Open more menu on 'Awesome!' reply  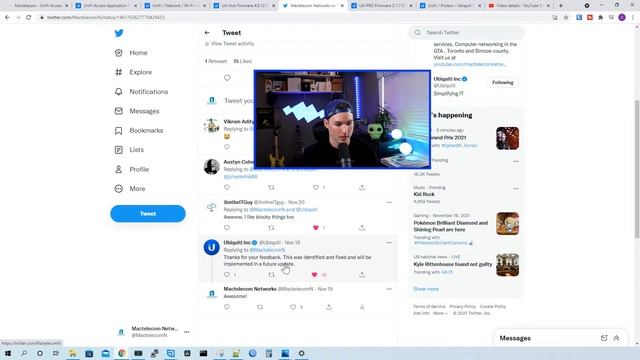pos(389,289)
